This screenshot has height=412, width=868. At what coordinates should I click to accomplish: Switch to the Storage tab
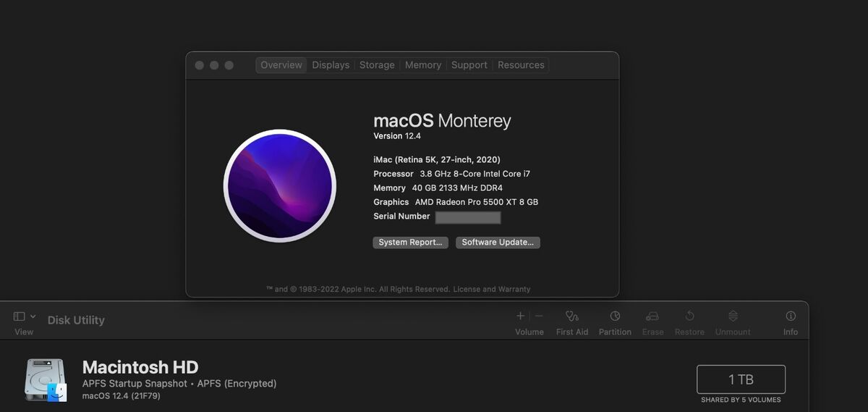click(377, 65)
